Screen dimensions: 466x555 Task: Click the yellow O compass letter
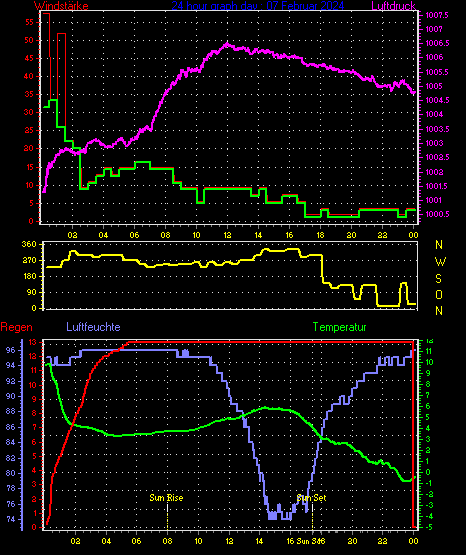pos(439,294)
